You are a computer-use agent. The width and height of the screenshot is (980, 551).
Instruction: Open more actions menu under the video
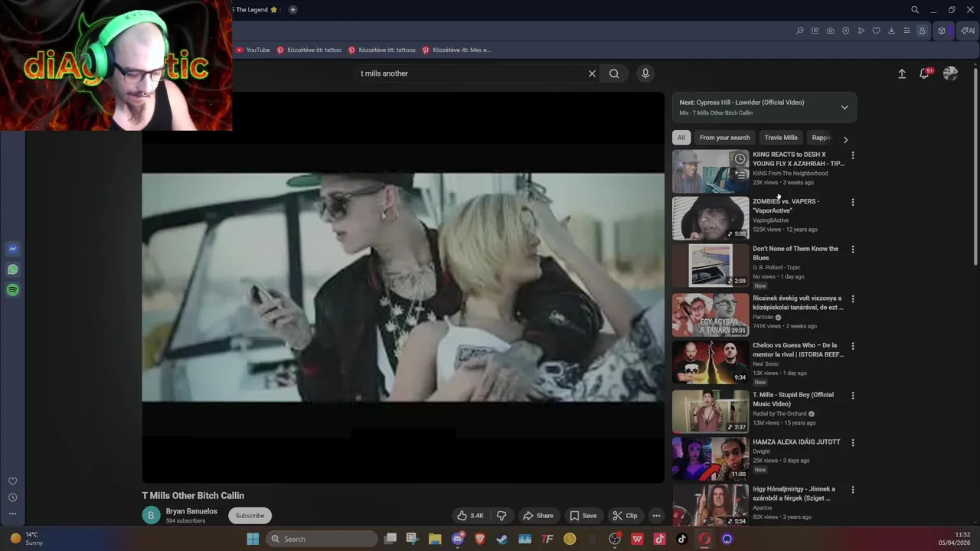[x=656, y=516]
